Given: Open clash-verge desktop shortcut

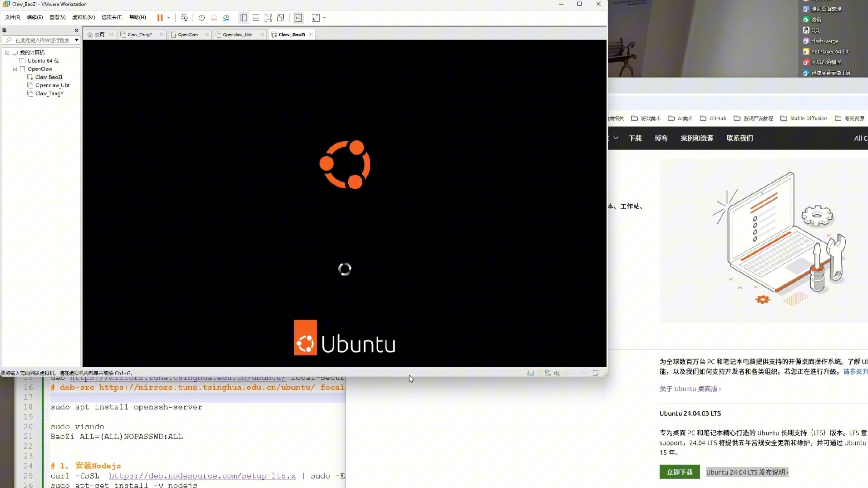Looking at the screenshot, I should pos(820,41).
